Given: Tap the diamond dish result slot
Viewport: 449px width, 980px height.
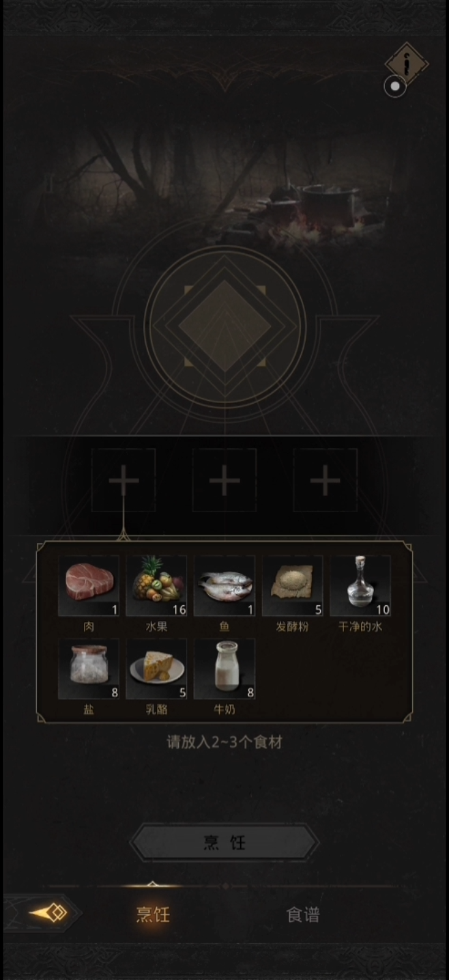Looking at the screenshot, I should point(224,326).
